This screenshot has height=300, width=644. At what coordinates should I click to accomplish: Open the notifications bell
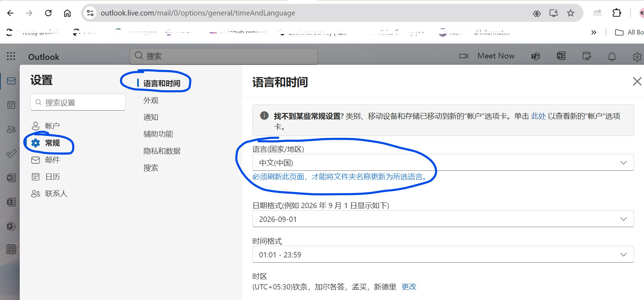(612, 57)
